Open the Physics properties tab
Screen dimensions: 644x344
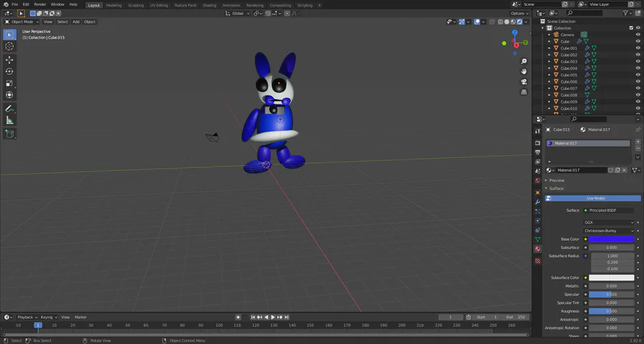537,221
